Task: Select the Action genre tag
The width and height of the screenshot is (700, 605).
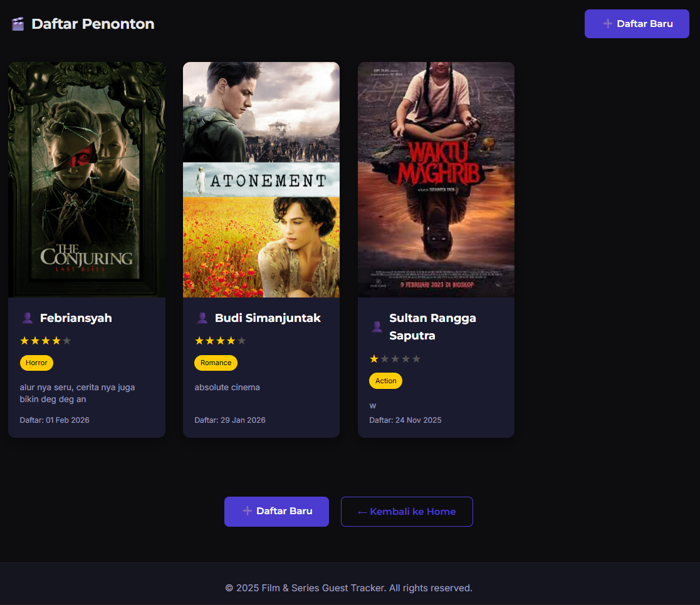Action: (x=385, y=381)
